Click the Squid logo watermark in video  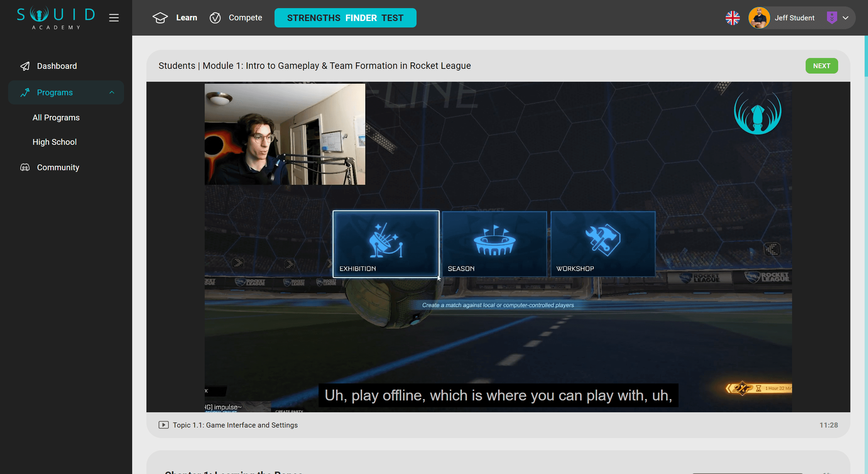coord(758,113)
